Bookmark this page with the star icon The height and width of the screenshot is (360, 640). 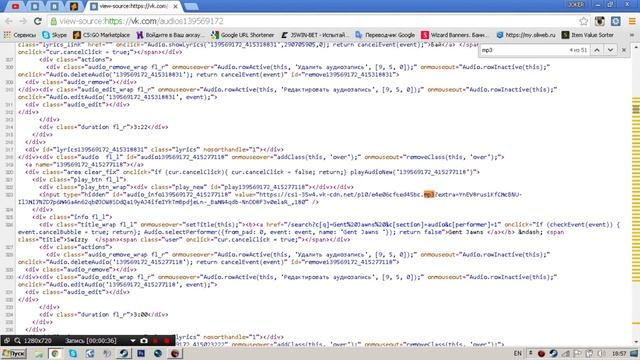click(583, 21)
